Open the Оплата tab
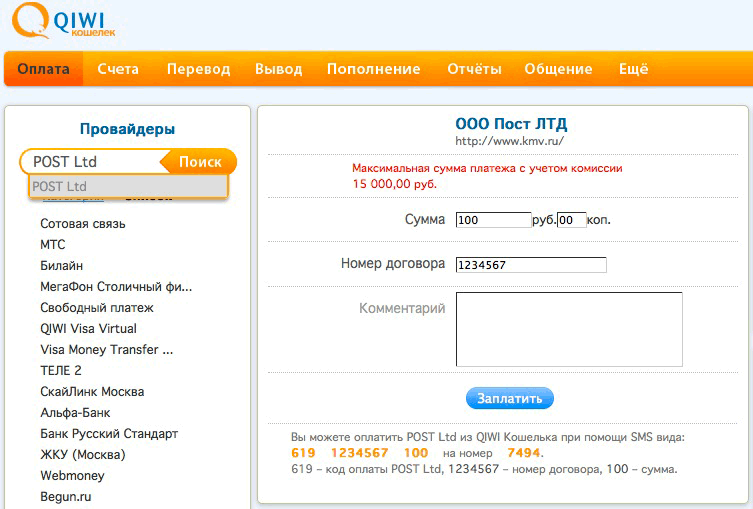Image resolution: width=753 pixels, height=509 pixels. click(44, 69)
